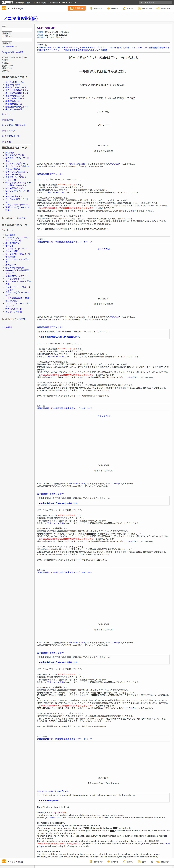Click Initiate the protocol. link
The height and width of the screenshot is (868, 174).
pos(50,800)
